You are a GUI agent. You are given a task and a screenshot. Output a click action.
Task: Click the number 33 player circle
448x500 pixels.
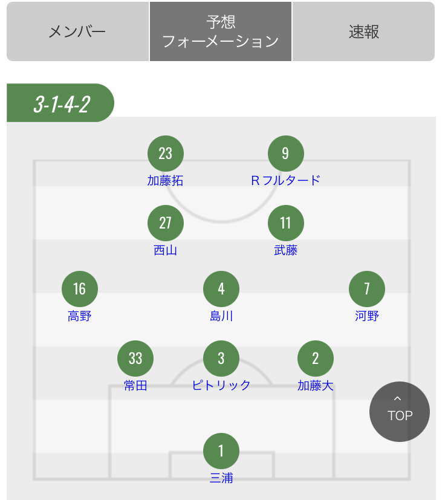click(x=135, y=359)
